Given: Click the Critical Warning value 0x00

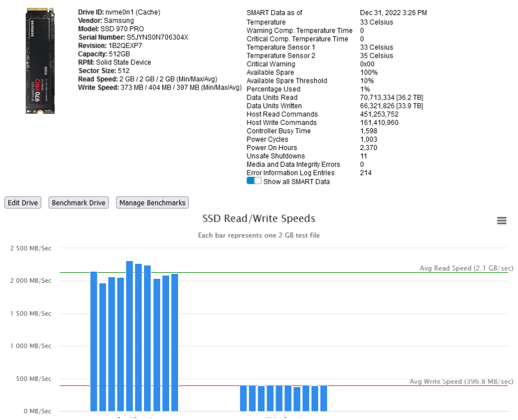Looking at the screenshot, I should click(x=367, y=64).
